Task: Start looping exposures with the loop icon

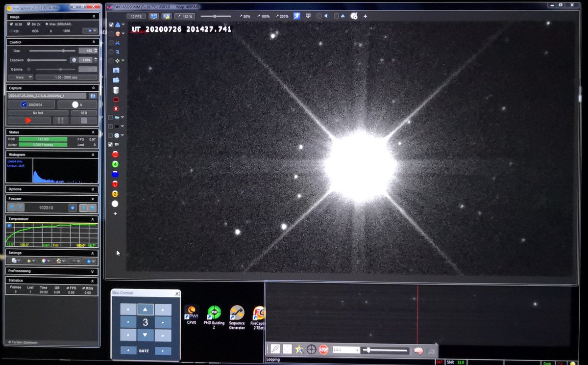Action: tap(287, 349)
